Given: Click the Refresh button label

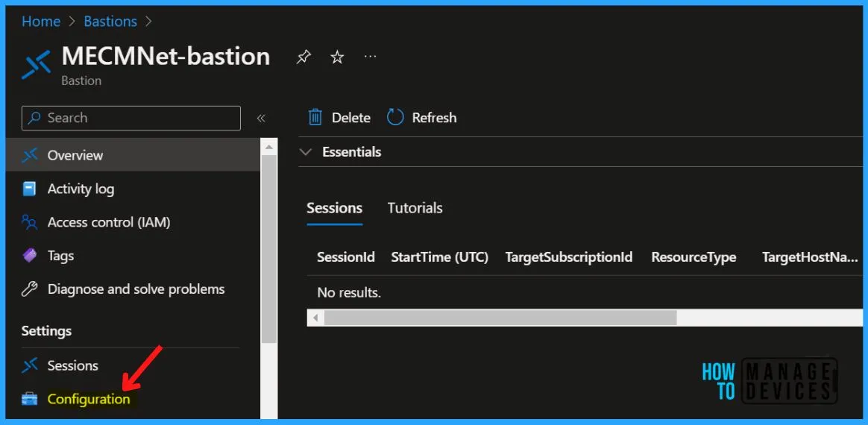Looking at the screenshot, I should coord(434,118).
